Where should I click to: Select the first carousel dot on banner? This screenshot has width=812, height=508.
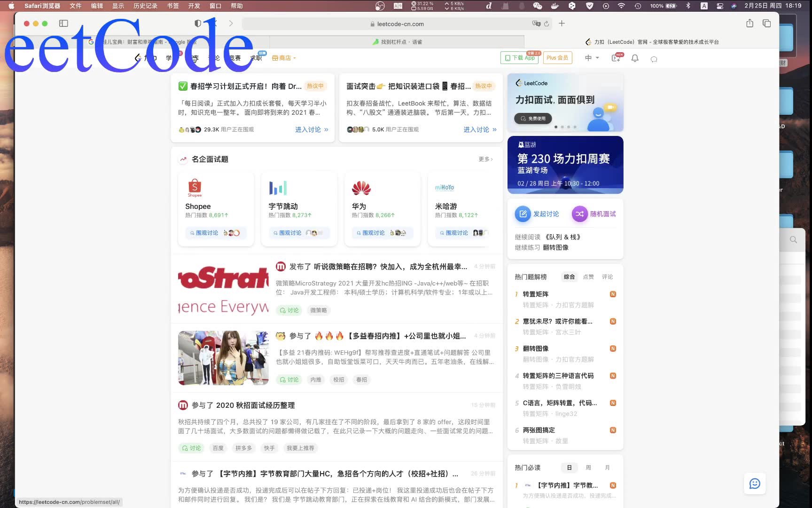[x=556, y=127]
